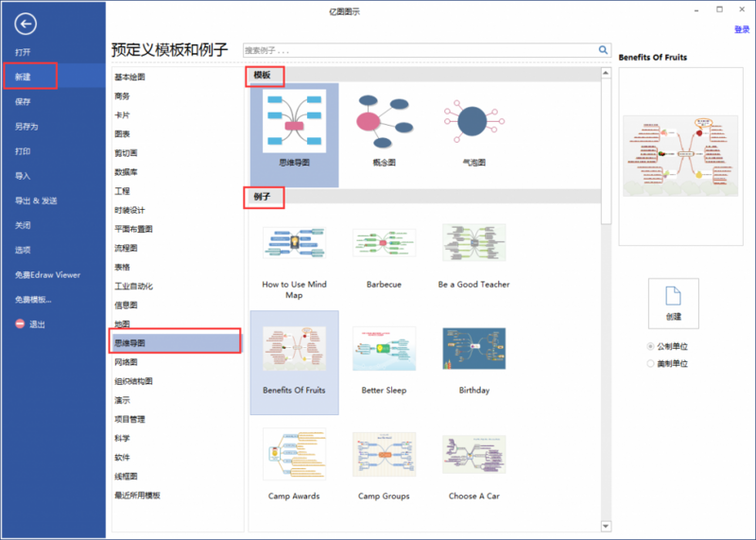Select the 商务 category
Image resolution: width=756 pixels, height=540 pixels.
(122, 96)
